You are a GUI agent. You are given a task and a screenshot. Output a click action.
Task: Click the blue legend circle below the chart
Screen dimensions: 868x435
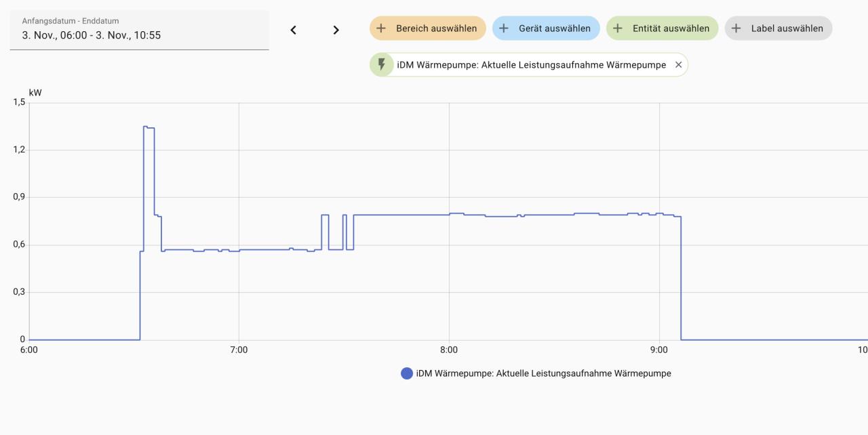coord(406,373)
